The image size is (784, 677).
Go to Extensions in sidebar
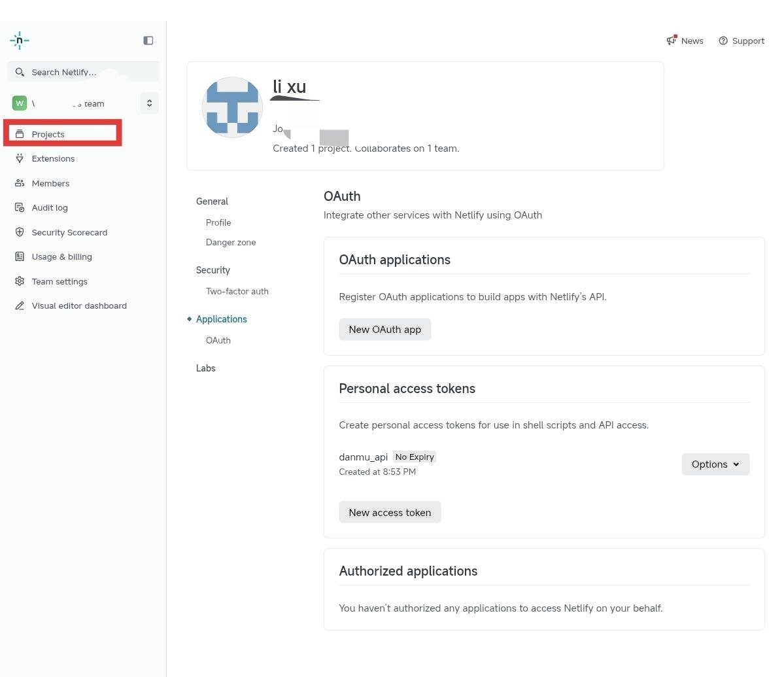[x=53, y=158]
